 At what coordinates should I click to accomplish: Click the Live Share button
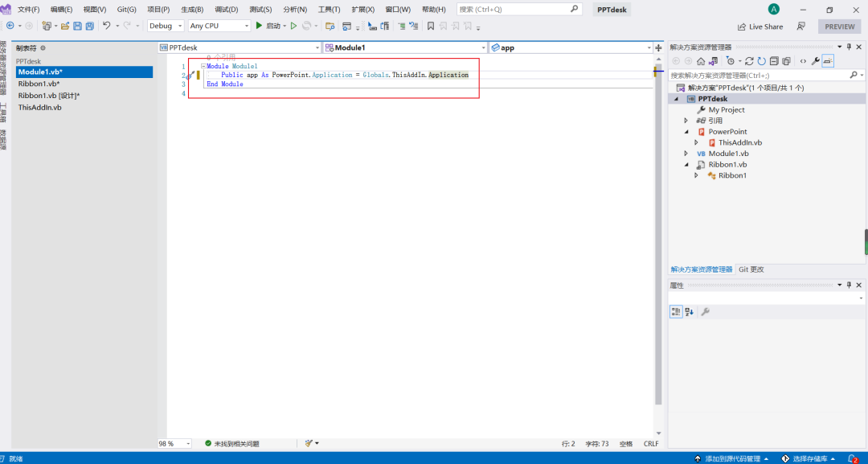coord(760,27)
